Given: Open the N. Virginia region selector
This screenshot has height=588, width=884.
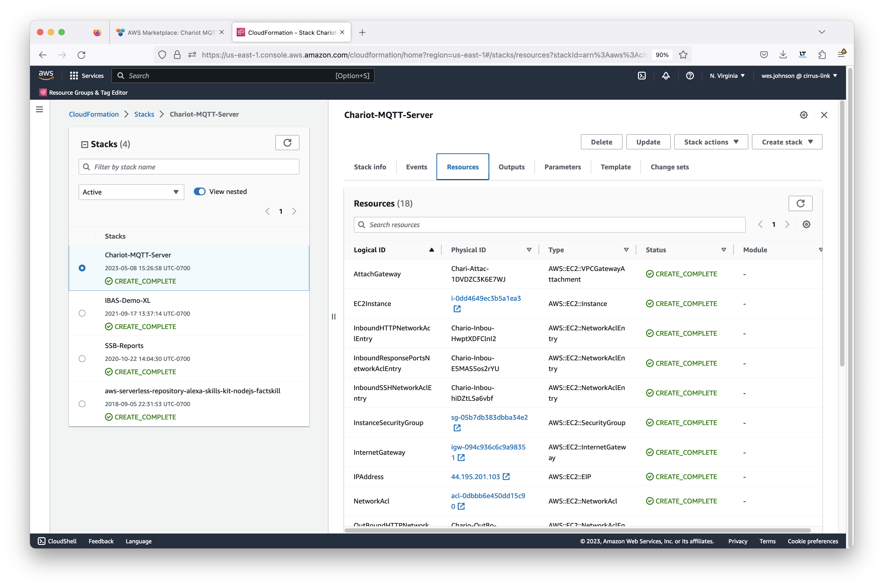Looking at the screenshot, I should pyautogui.click(x=727, y=76).
